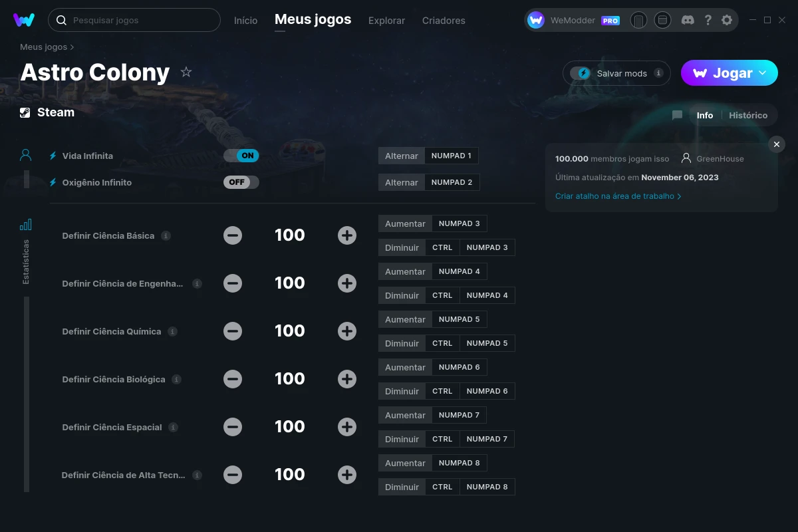Screen dimensions: 798x532
Task: Open GreenHouse creator profile
Action: tap(713, 159)
